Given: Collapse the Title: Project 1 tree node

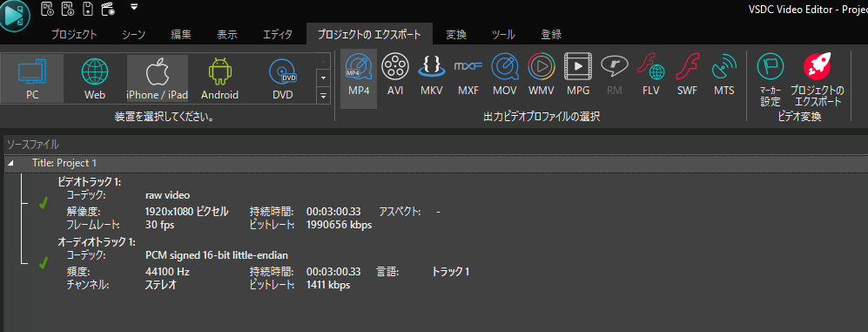Looking at the screenshot, I should tap(10, 163).
